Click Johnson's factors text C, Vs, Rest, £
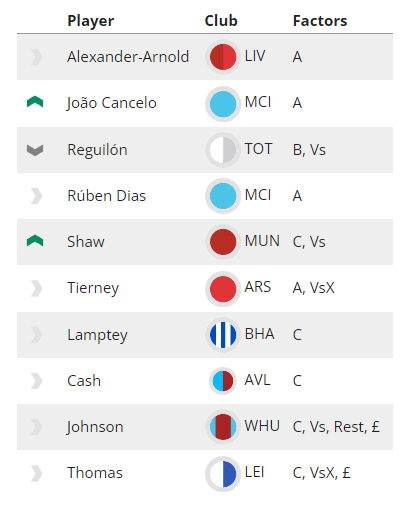Viewport: 414px width, 505px height. 336,427
